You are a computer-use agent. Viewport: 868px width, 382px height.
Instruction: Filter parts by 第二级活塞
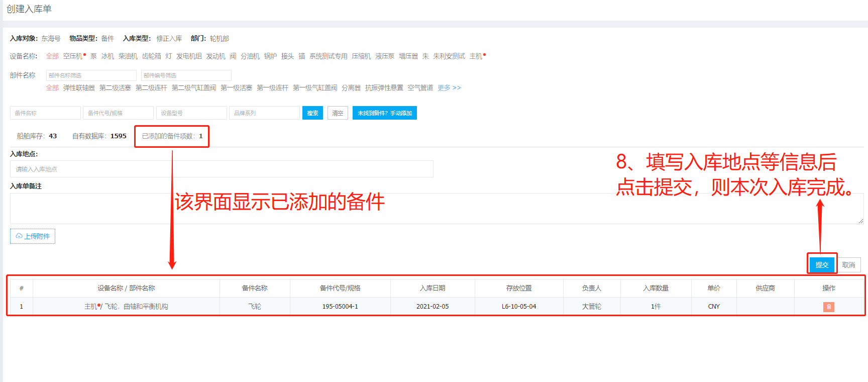click(115, 88)
